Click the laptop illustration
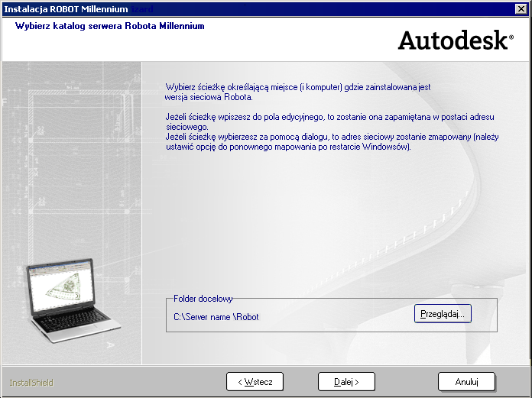 73,300
